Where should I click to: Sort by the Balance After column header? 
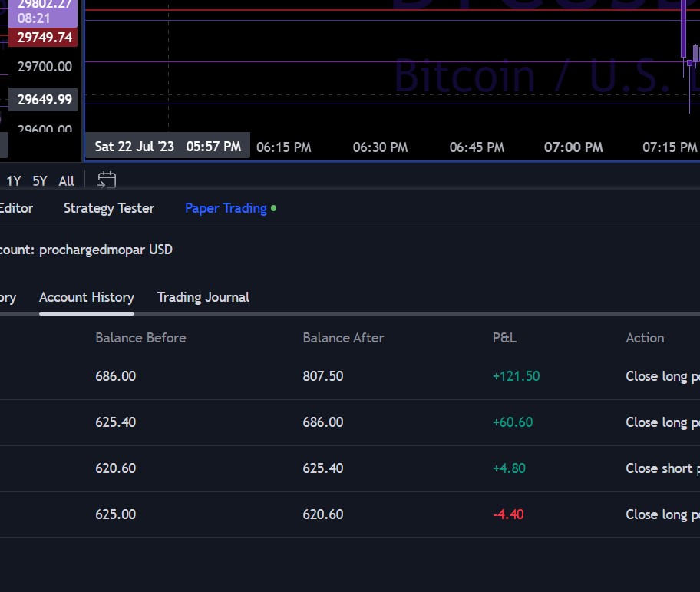pos(343,338)
